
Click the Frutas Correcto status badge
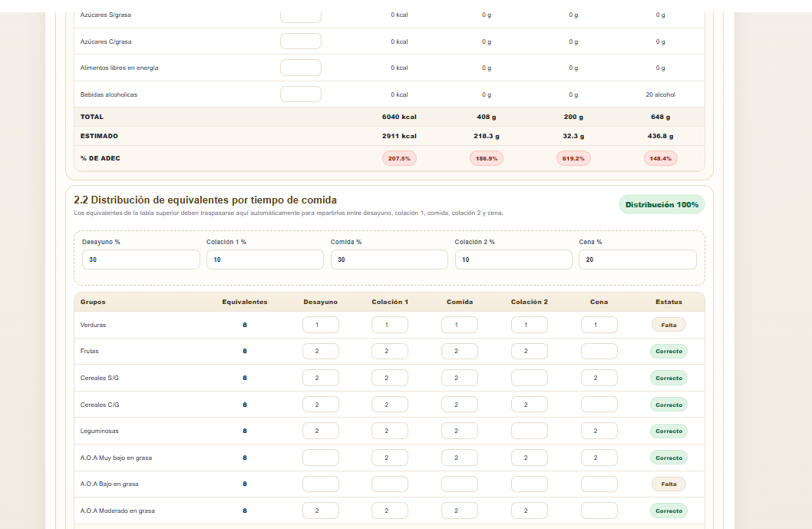pos(668,352)
